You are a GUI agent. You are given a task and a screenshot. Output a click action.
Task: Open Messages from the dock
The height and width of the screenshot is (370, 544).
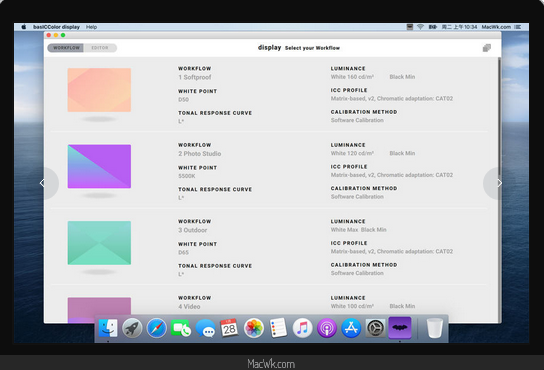pyautogui.click(x=205, y=328)
